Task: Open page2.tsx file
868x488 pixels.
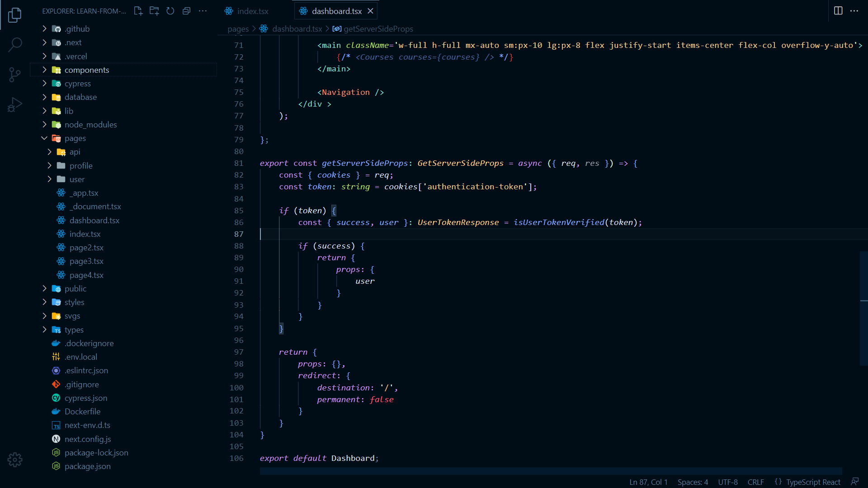Action: click(x=123, y=248)
